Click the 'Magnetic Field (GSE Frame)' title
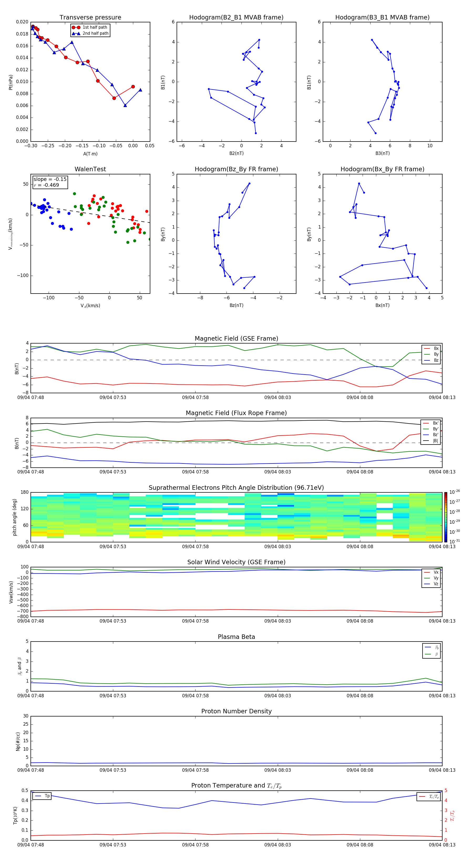This screenshot has height=868, width=473. 236,339
